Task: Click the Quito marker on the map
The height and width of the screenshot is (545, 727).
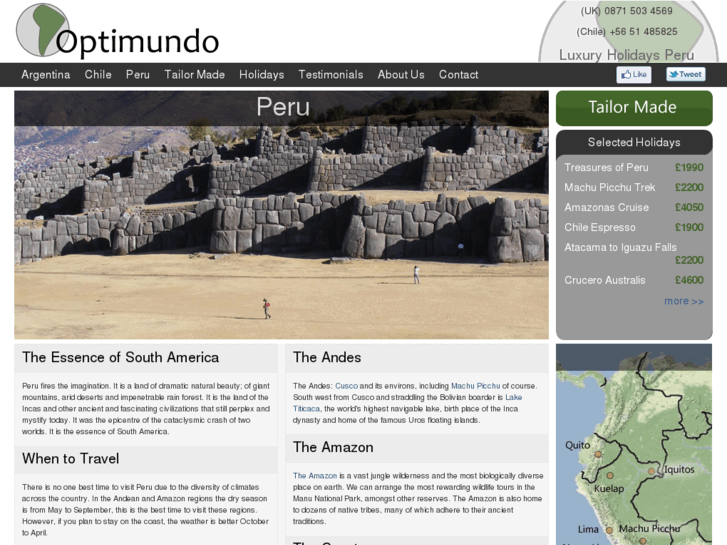Action: [598, 454]
